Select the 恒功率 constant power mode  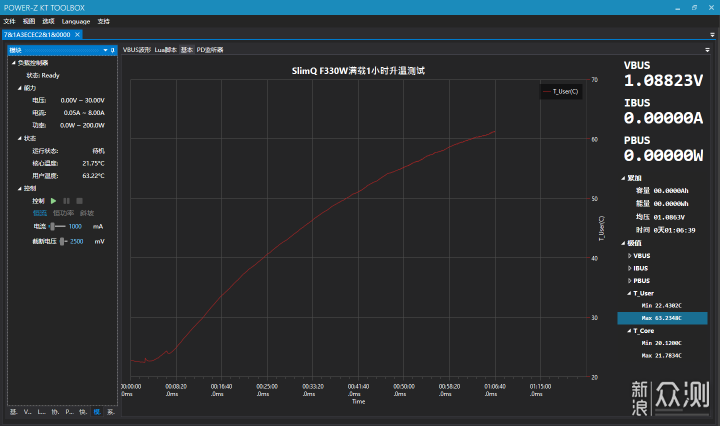tap(63, 213)
